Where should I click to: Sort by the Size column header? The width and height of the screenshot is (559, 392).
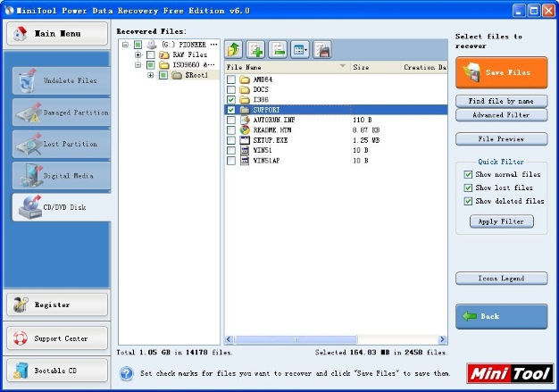coord(374,67)
